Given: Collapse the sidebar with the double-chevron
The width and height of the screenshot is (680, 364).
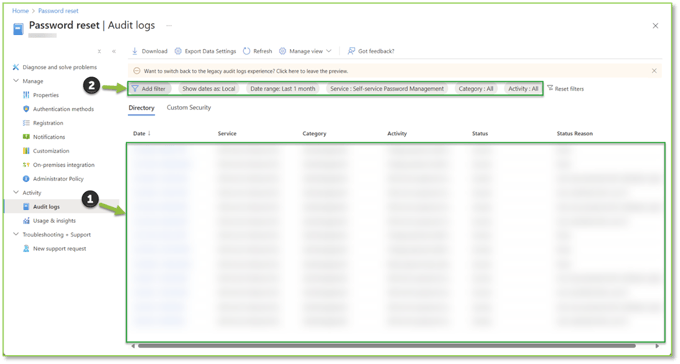Looking at the screenshot, I should (114, 51).
